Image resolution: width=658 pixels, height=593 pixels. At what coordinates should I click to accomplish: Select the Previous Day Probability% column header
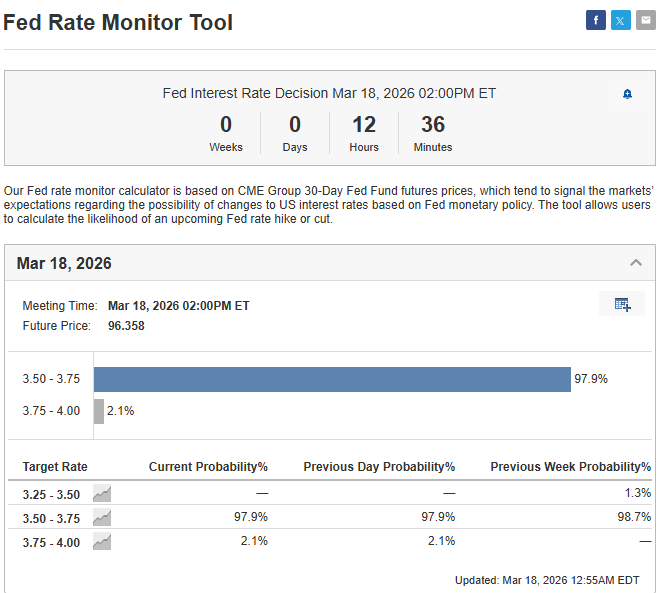tap(379, 467)
